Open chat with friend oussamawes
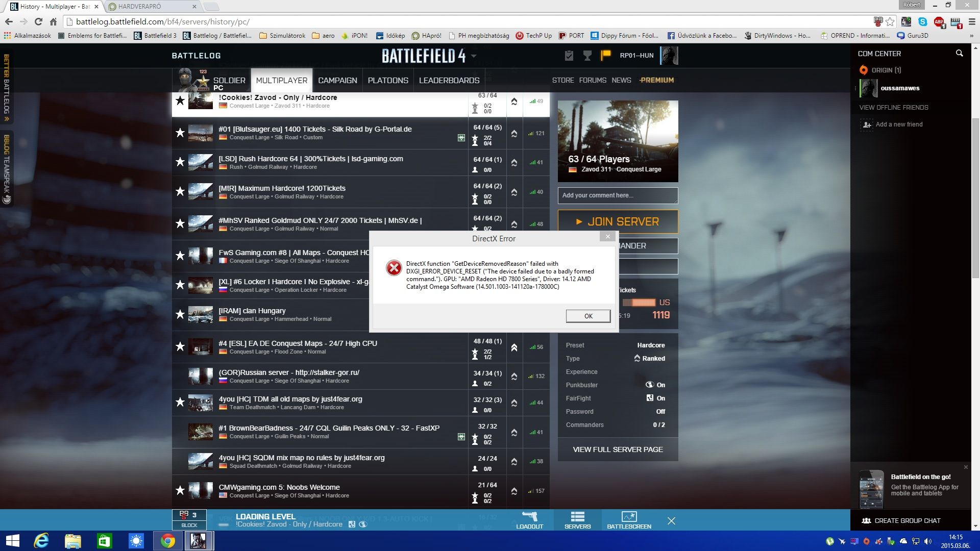 tap(899, 88)
